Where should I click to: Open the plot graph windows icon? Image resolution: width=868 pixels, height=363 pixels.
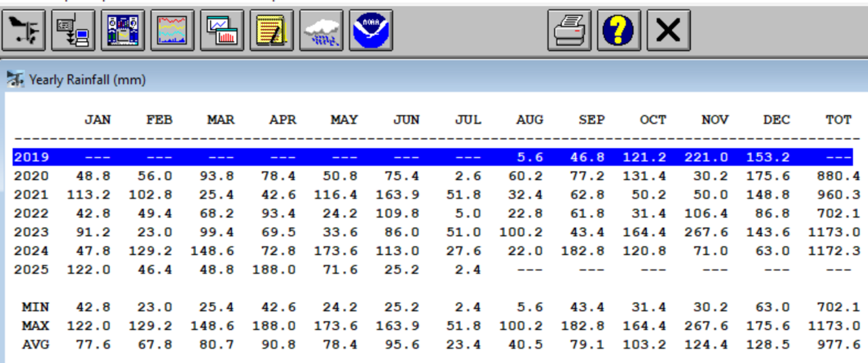(222, 31)
